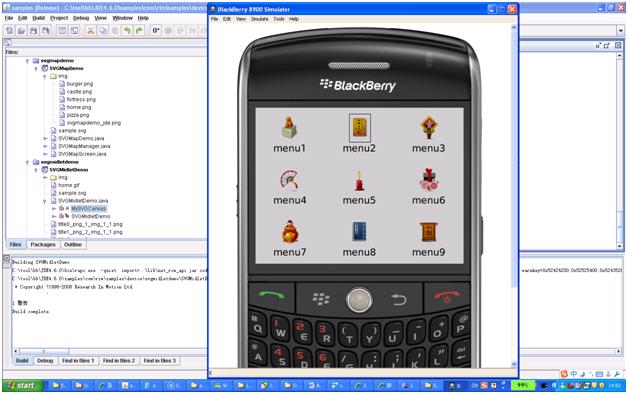The width and height of the screenshot is (628, 394).
Task: Open the JDE Build menu
Action: pyautogui.click(x=39, y=18)
